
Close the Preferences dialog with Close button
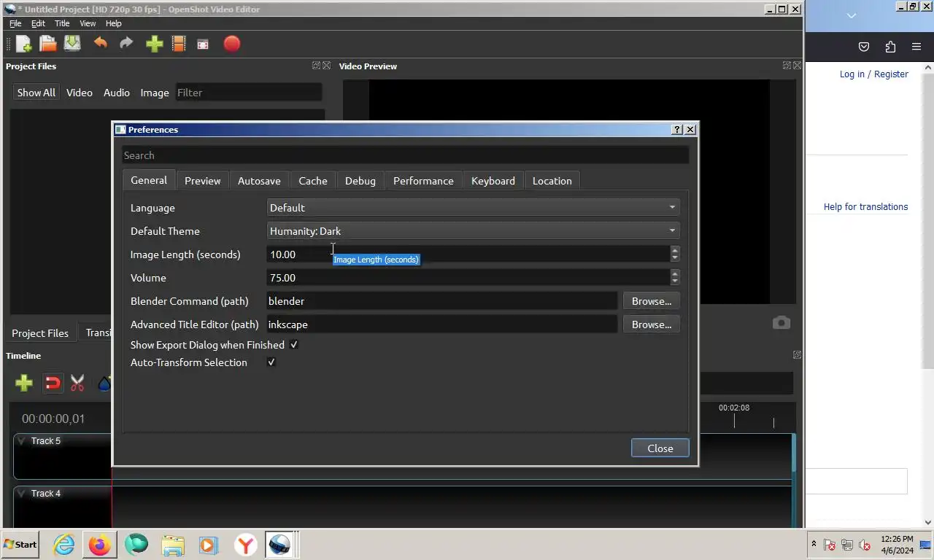(x=660, y=448)
